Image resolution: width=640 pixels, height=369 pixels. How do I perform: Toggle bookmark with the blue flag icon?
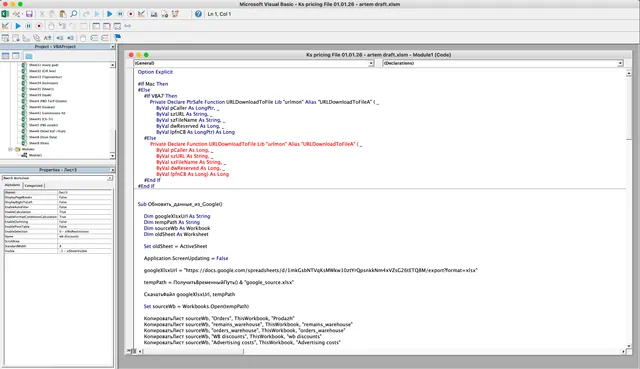[118, 38]
